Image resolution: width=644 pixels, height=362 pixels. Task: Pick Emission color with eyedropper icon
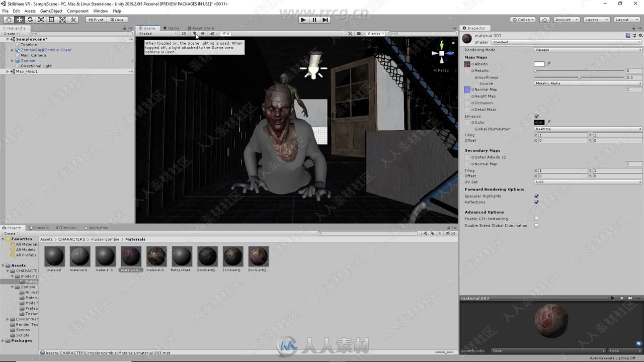point(548,122)
